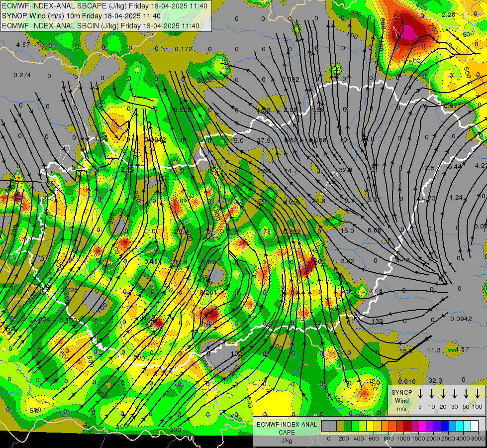Click the SBCIN title line in header

[100, 26]
